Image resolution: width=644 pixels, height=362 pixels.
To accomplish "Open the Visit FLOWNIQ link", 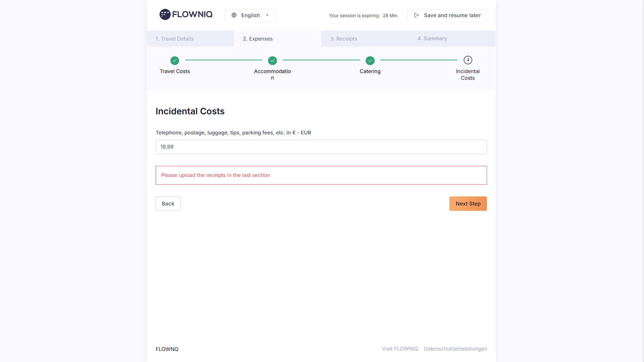I will (x=400, y=349).
